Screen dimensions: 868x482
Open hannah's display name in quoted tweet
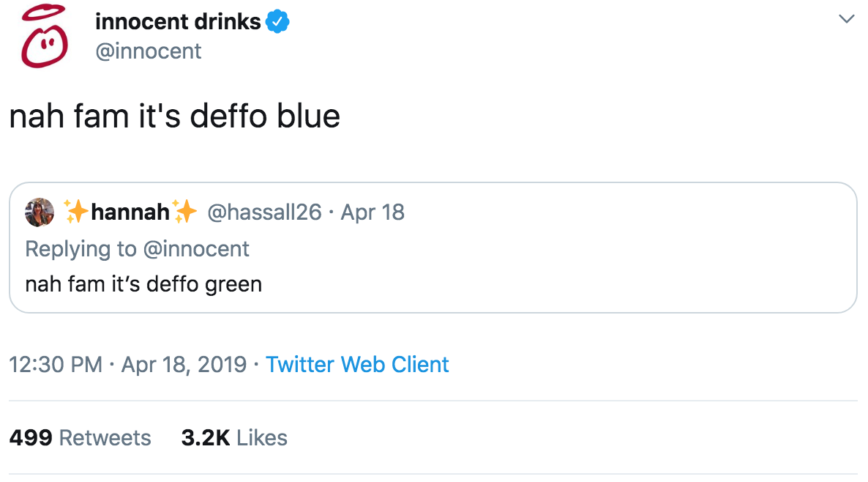[x=131, y=212]
